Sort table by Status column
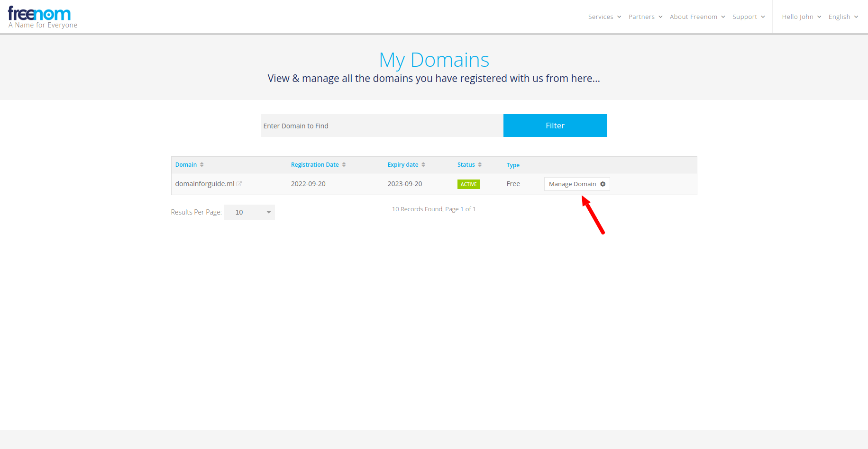 click(x=469, y=165)
